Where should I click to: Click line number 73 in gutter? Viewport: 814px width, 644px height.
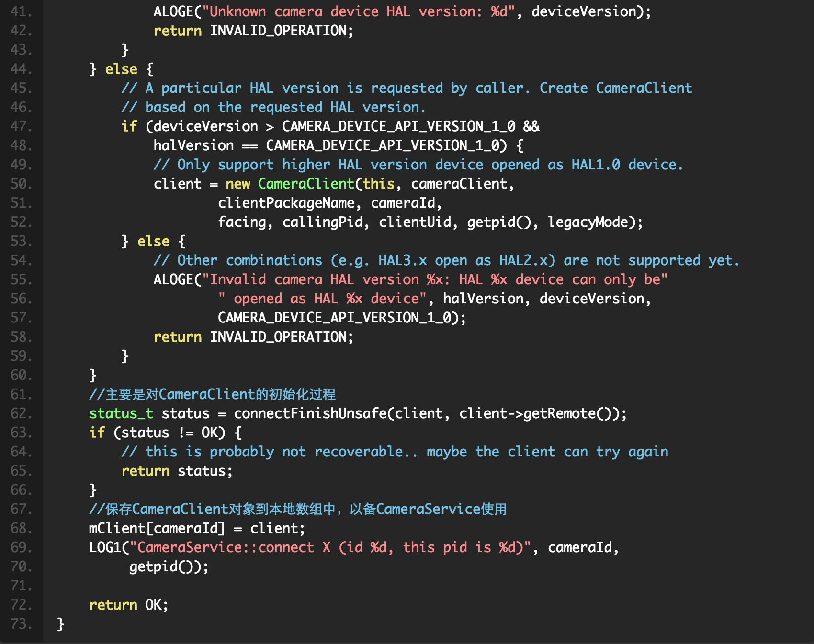click(22, 624)
